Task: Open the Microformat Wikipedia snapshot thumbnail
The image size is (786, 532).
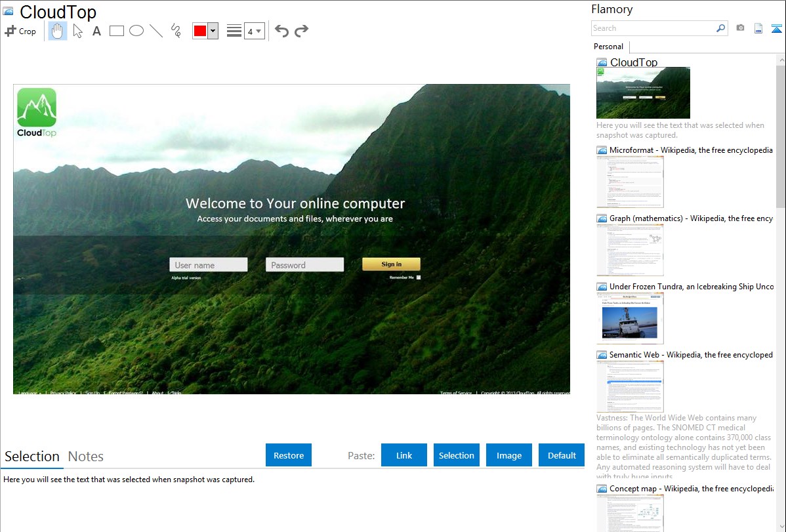Action: pyautogui.click(x=630, y=182)
